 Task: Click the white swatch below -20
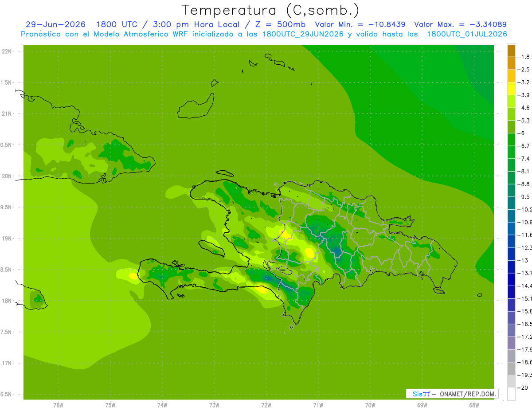[x=511, y=394]
